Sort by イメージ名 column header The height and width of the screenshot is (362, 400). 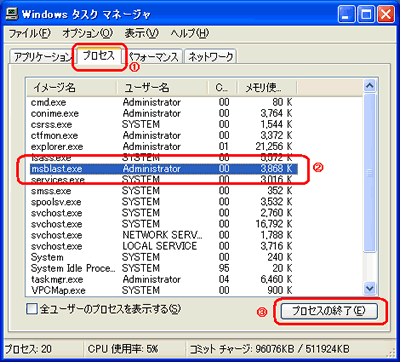[x=71, y=88]
